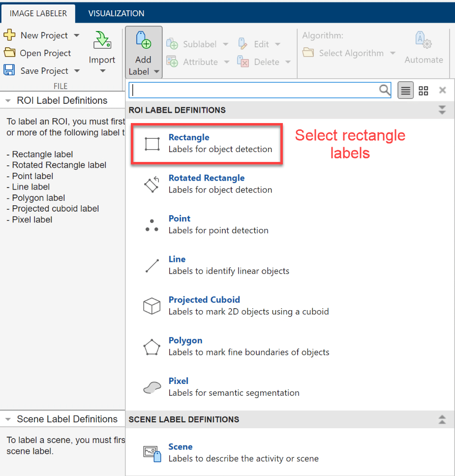The width and height of the screenshot is (455, 476).
Task: Choose the Pixel label icon
Action: [x=152, y=387]
